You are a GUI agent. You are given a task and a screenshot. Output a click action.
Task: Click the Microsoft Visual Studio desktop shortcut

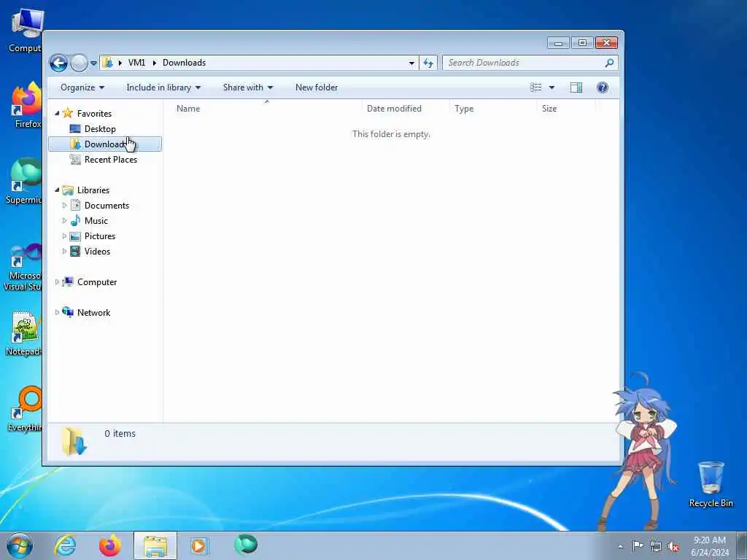tap(23, 267)
